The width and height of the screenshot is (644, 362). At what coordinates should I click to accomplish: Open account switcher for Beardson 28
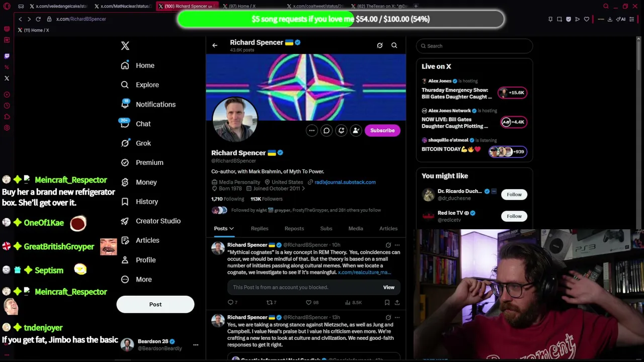tap(158, 344)
